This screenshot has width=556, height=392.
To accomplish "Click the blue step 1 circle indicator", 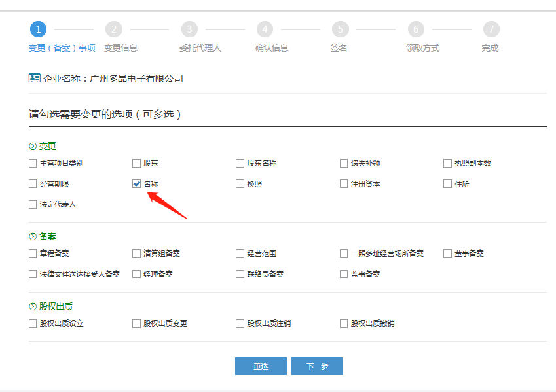I will (x=38, y=29).
